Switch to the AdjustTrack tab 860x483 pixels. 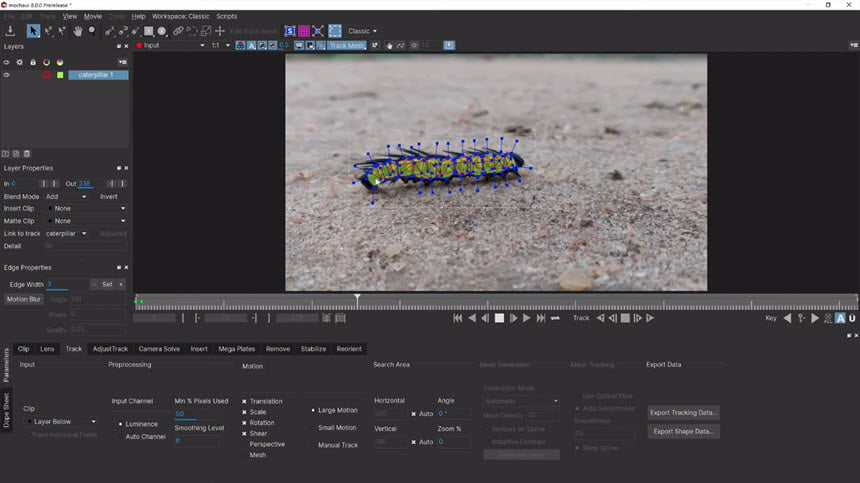(x=110, y=349)
